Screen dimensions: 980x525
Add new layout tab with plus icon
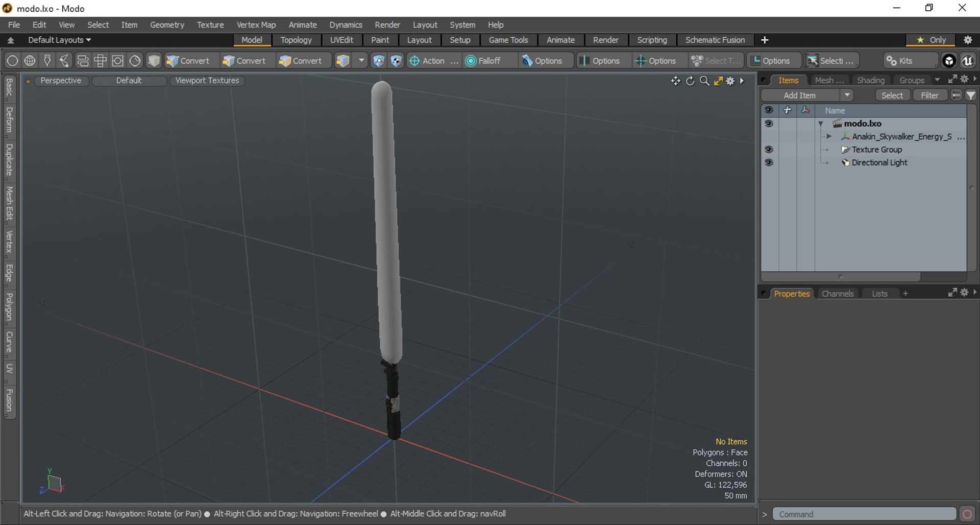[x=765, y=40]
